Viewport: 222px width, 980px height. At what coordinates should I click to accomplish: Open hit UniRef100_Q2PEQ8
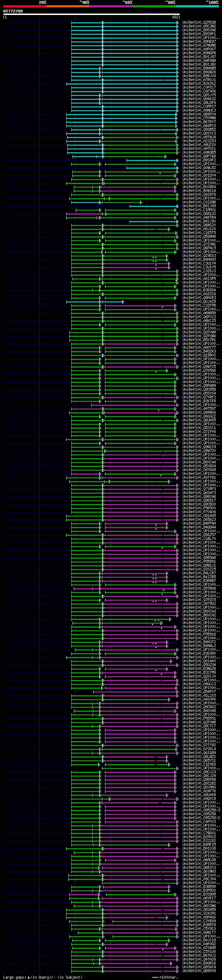pos(199,23)
